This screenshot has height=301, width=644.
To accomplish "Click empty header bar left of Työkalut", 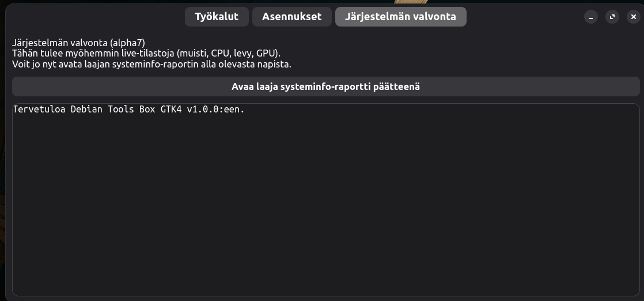I will pos(92,17).
